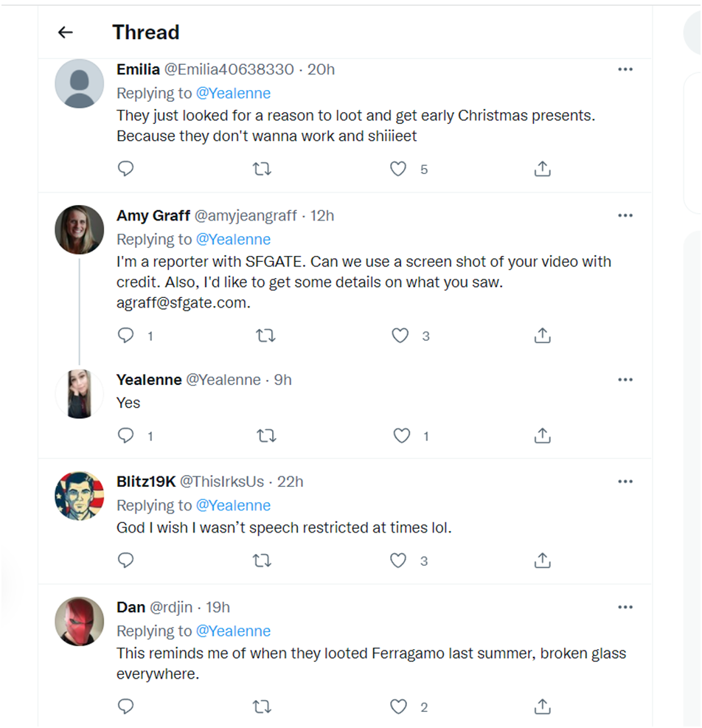Image resolution: width=702 pixels, height=728 pixels.
Task: Open the @ThisIrksUs handle link
Action: tap(222, 482)
